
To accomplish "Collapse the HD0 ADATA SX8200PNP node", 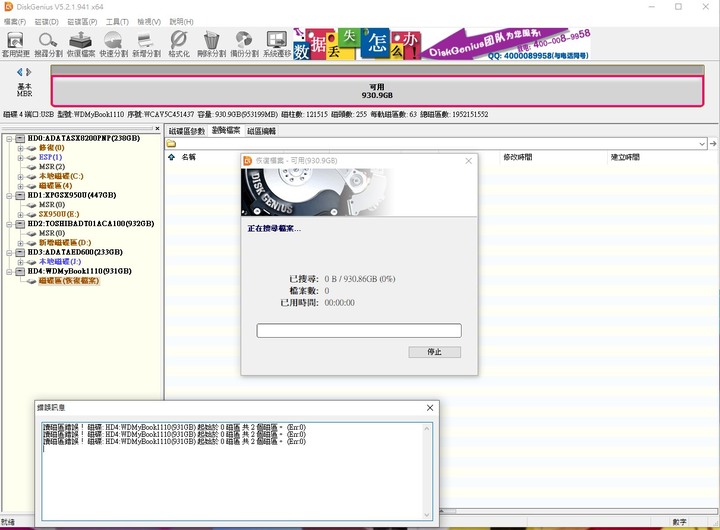I will pos(9,139).
